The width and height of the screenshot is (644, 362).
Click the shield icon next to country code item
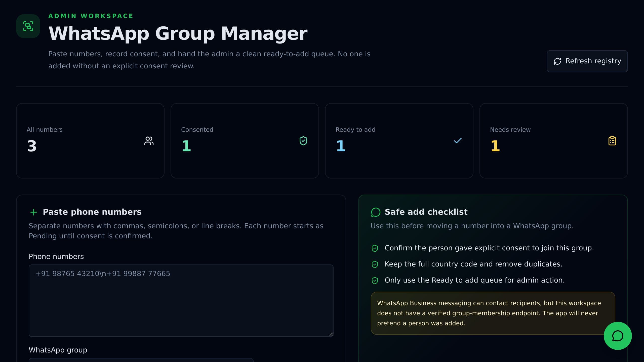[375, 264]
